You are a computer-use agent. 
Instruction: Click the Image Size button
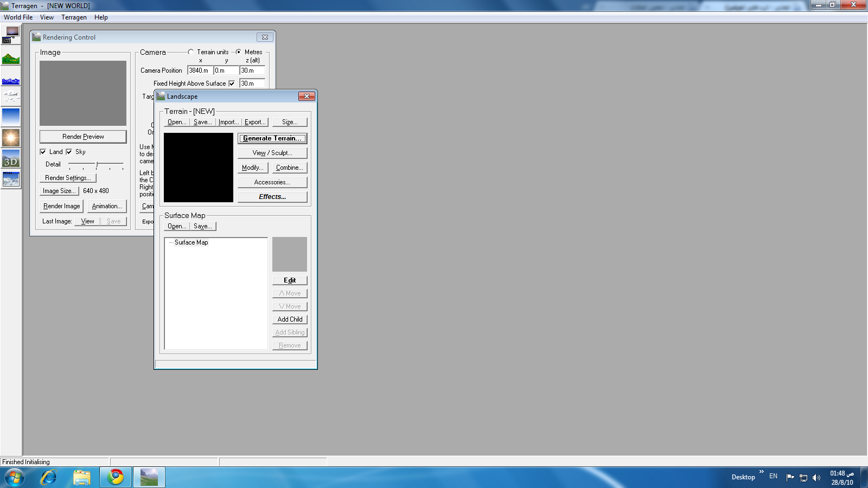[x=59, y=191]
